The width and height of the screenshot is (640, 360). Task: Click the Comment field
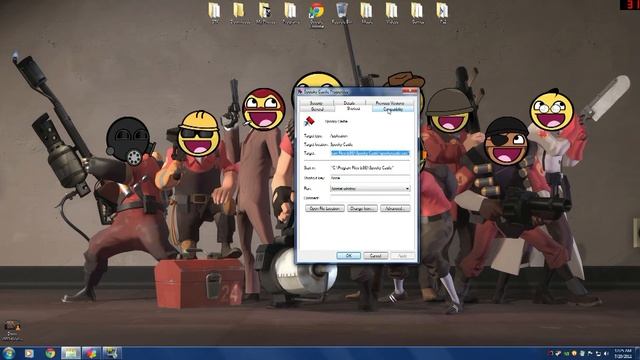pos(370,198)
